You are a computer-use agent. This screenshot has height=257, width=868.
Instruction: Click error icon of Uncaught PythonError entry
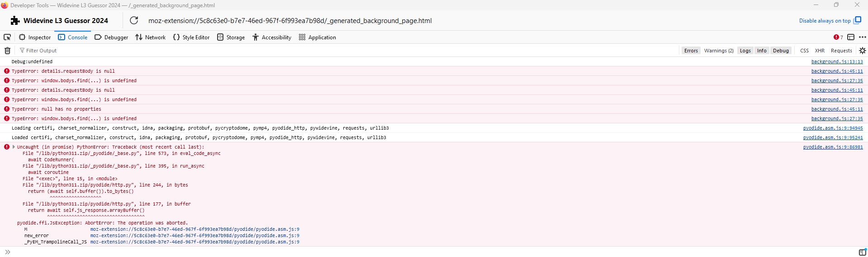coord(7,147)
